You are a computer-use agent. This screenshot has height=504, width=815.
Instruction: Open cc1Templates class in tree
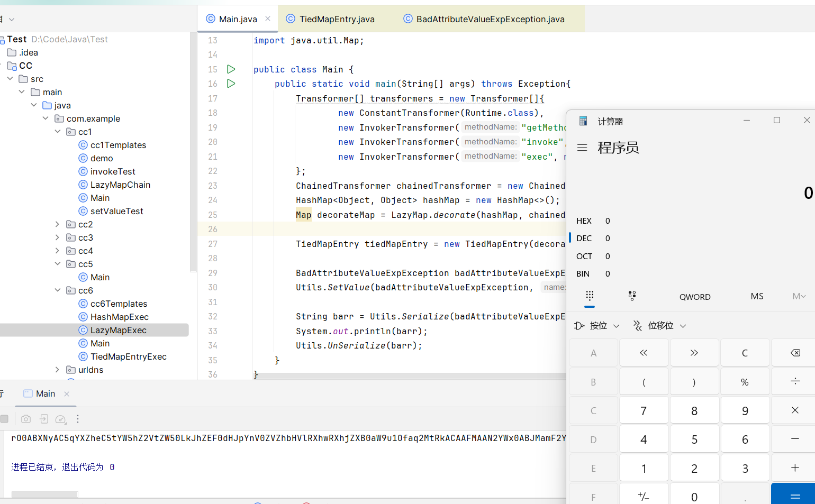118,145
